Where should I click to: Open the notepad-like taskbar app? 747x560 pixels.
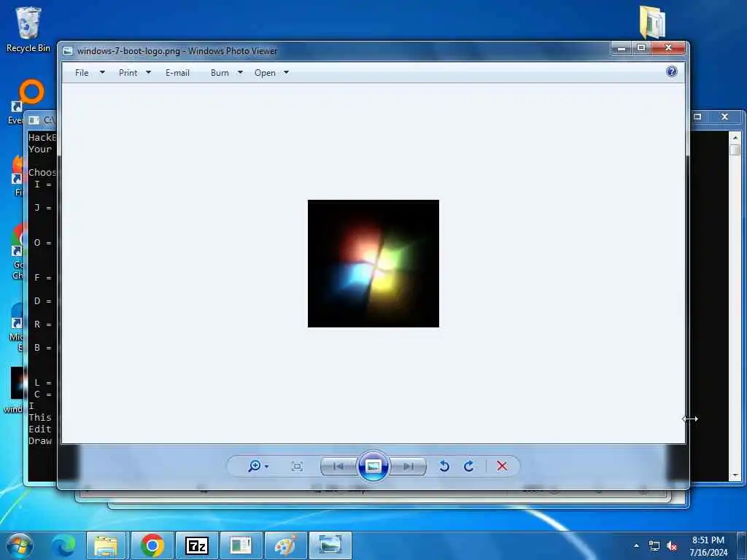241,545
